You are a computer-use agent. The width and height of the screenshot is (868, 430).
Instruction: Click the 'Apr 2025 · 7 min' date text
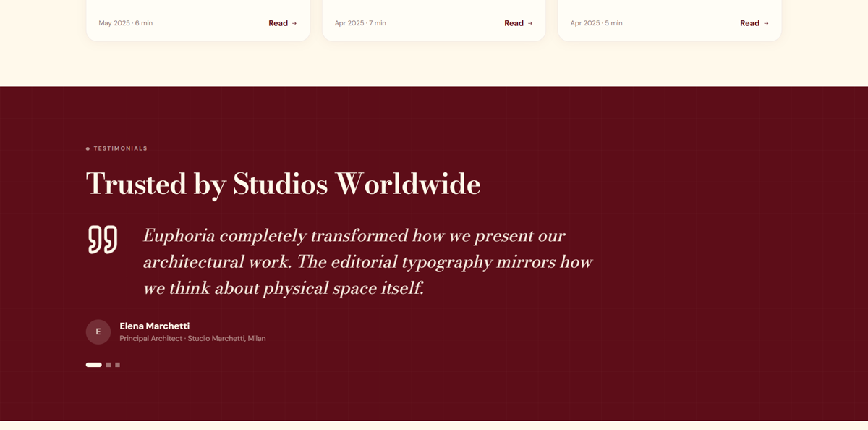pyautogui.click(x=360, y=23)
